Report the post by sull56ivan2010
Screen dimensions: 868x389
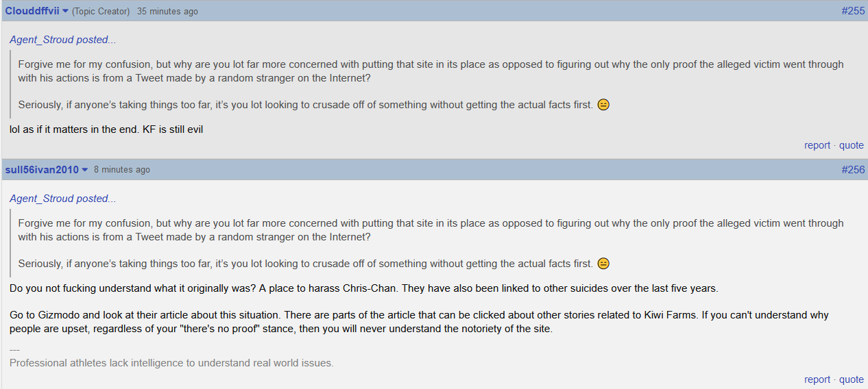[817, 379]
